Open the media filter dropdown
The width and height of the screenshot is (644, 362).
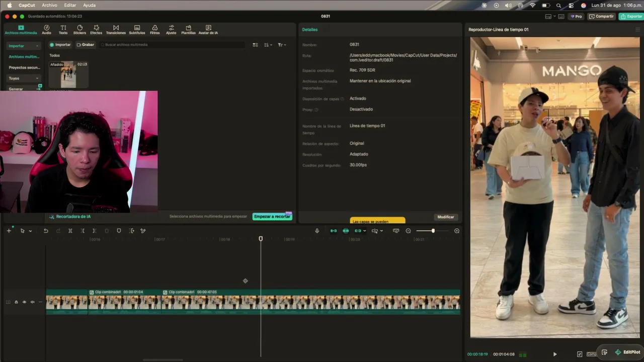click(x=282, y=45)
